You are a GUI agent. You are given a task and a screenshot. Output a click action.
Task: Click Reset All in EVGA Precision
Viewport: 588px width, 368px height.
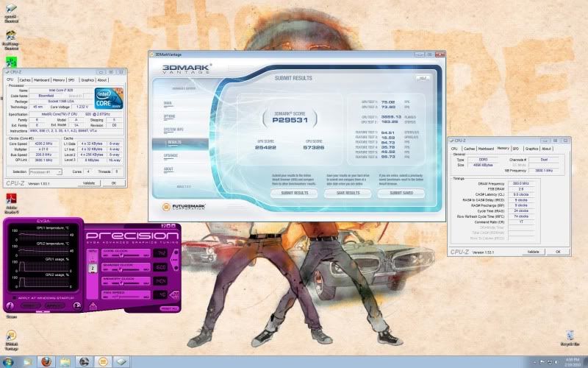pyautogui.click(x=169, y=308)
